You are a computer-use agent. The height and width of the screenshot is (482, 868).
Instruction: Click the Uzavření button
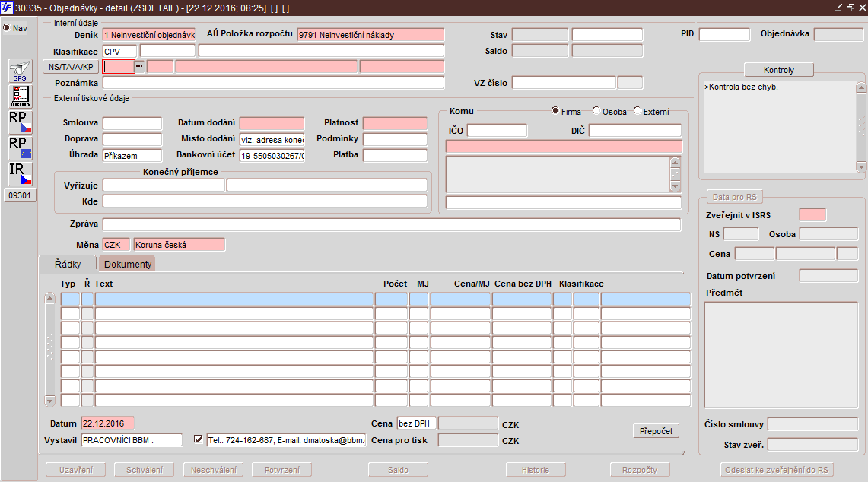click(76, 470)
